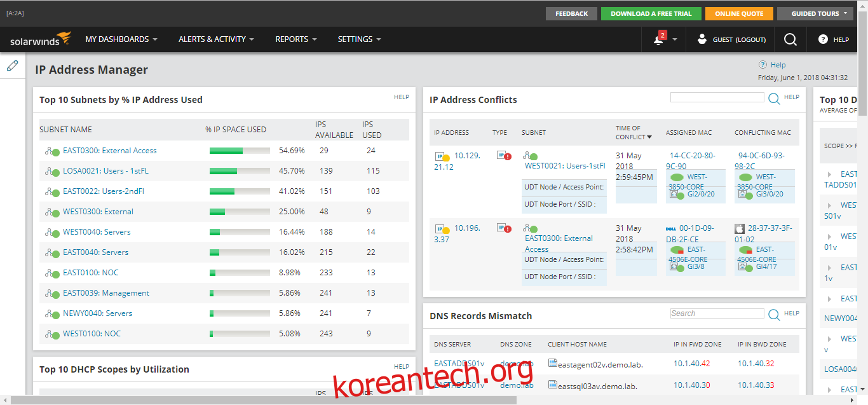Open HELP link in IP Address Conflicts panel
Screen dimensions: 868x405
click(792, 97)
